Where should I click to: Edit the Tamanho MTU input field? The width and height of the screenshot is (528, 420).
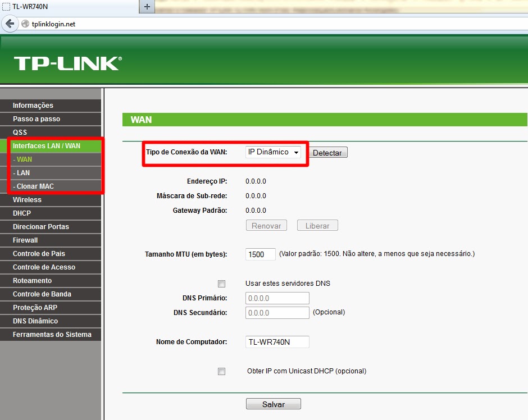coord(260,254)
